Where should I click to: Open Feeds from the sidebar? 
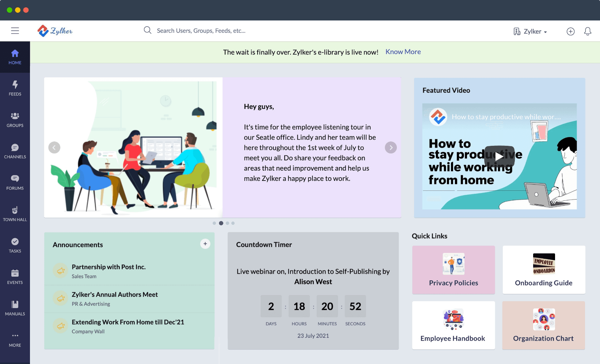point(15,88)
